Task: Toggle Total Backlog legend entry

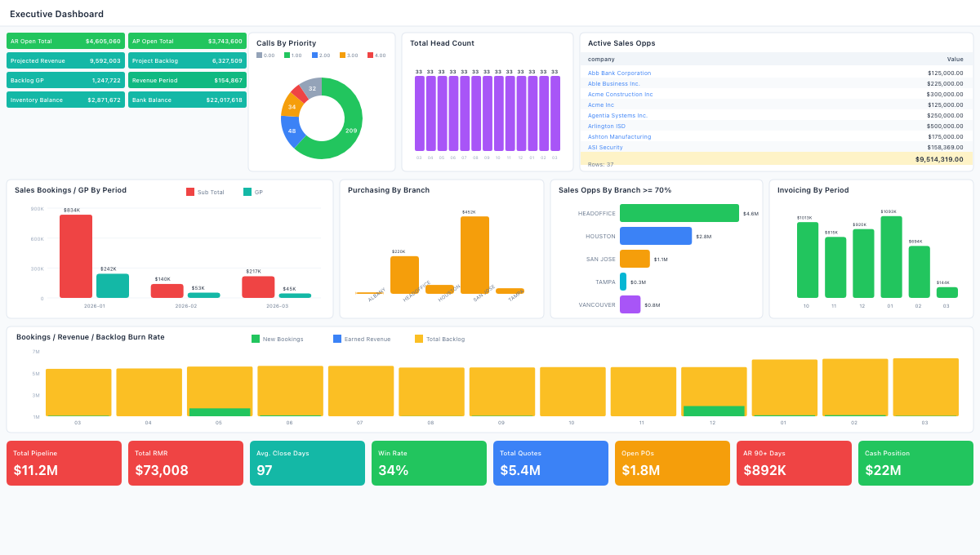Action: [439, 339]
